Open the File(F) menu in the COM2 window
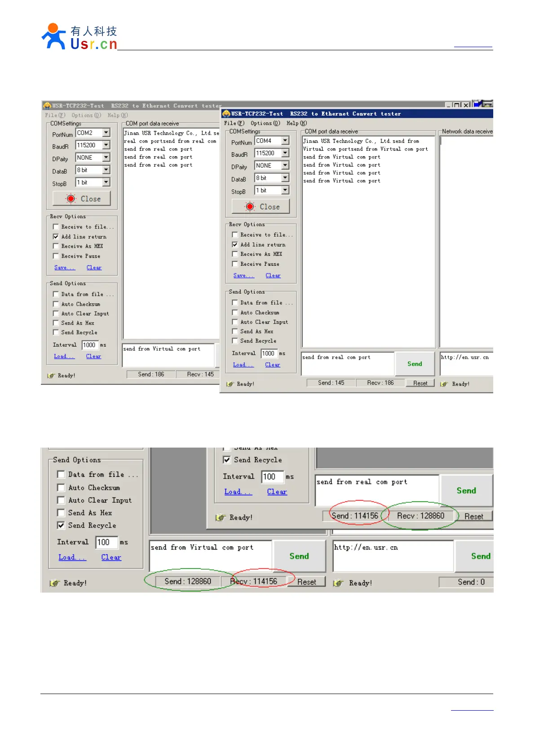This screenshot has width=535, height=756. pyautogui.click(x=55, y=115)
